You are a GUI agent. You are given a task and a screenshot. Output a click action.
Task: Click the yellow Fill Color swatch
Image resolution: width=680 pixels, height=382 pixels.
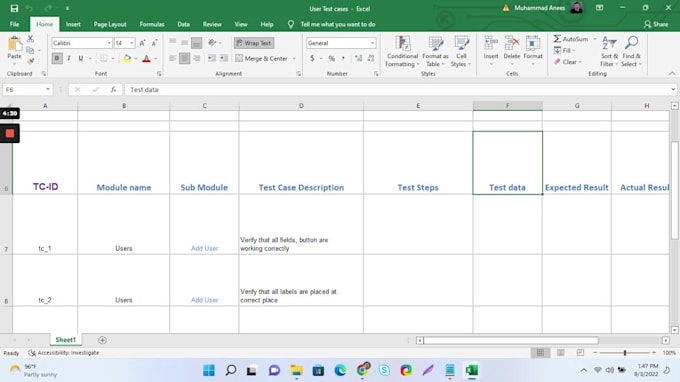pyautogui.click(x=127, y=58)
